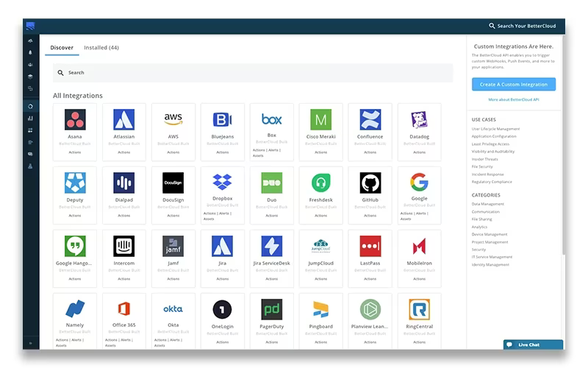
Task: Select Visibility and Auditability use case
Action: tap(493, 152)
